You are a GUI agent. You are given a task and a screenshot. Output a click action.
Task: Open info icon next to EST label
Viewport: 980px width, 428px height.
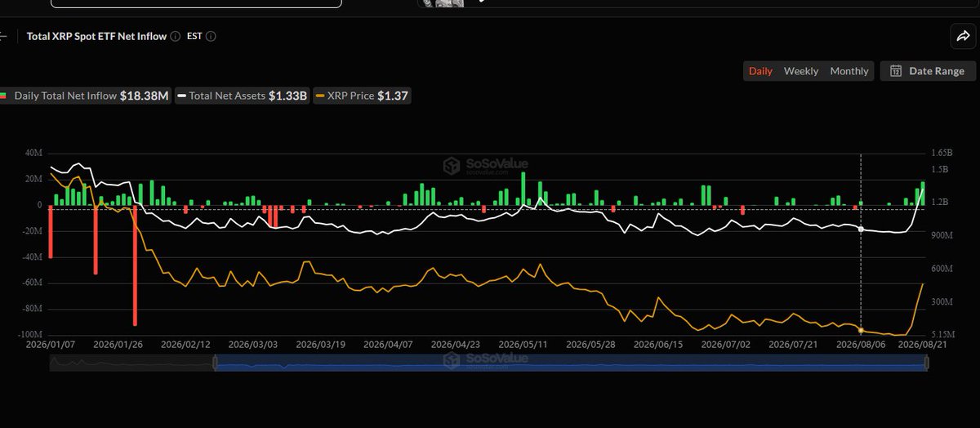[212, 37]
